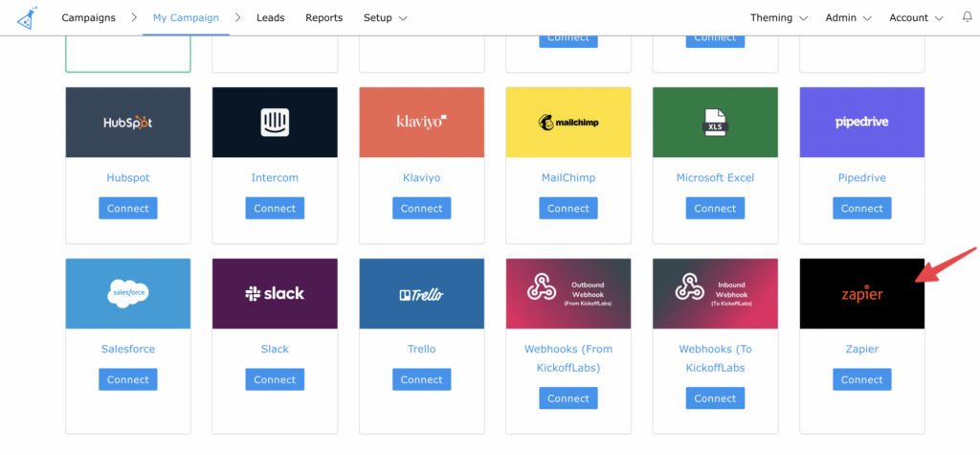Open the Microsoft Excel title link
Screen dimensions: 980x455
716,178
